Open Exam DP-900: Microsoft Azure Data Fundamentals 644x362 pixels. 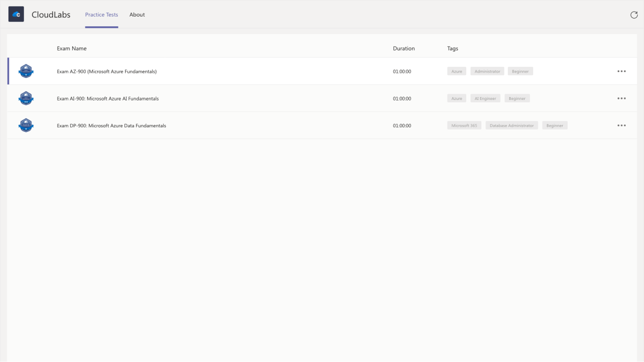(x=111, y=126)
